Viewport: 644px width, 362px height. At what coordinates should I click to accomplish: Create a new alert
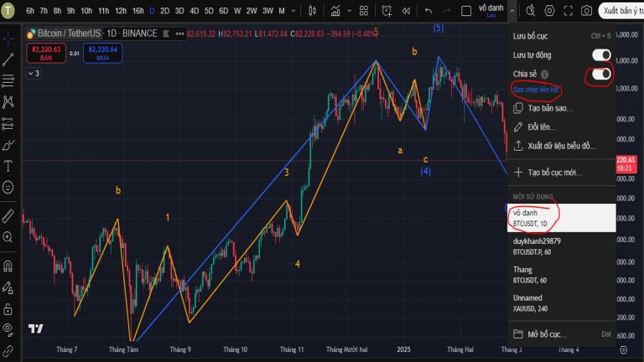[387, 11]
